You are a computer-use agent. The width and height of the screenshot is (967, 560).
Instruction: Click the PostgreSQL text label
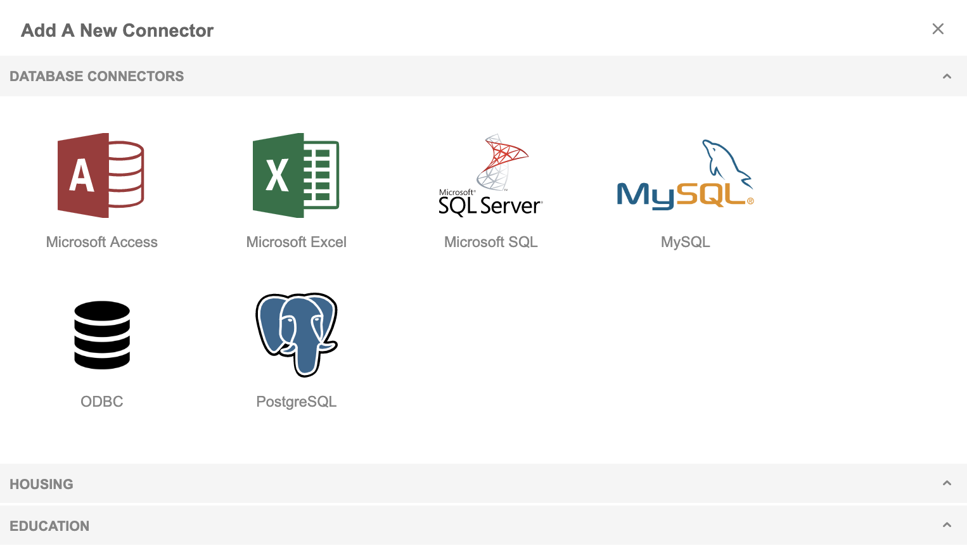[x=297, y=402]
